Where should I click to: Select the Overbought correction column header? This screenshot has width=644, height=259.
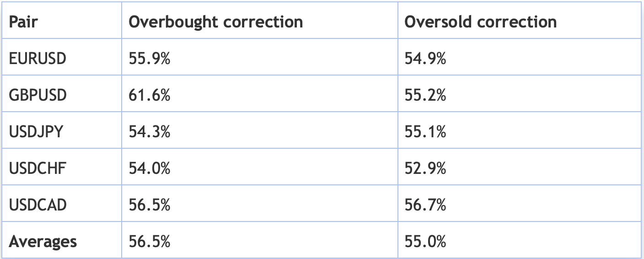pos(216,22)
